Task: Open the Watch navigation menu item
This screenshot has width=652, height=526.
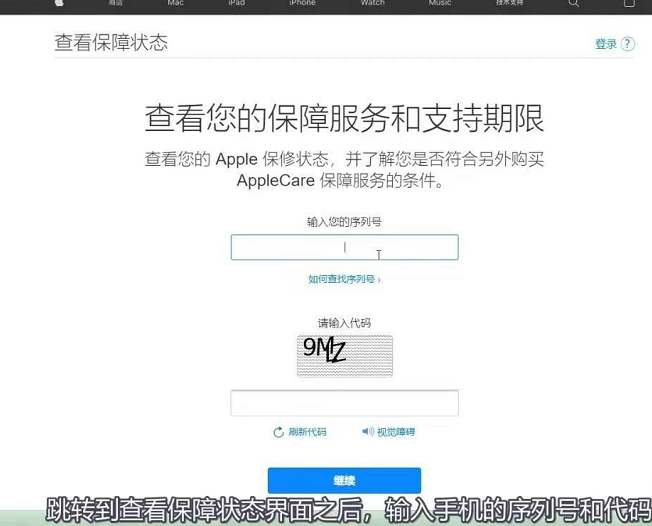Action: pos(373,2)
